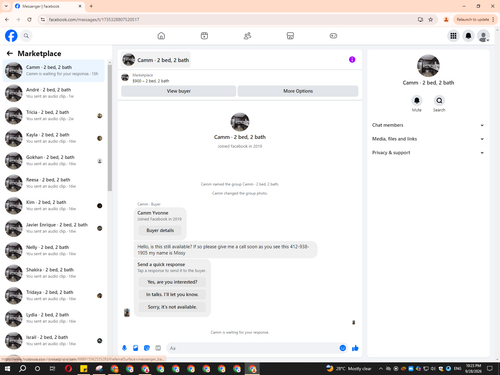The width and height of the screenshot is (500, 375).
Task: Send 'Yes, are you interested?' quick response
Action: [172, 282]
